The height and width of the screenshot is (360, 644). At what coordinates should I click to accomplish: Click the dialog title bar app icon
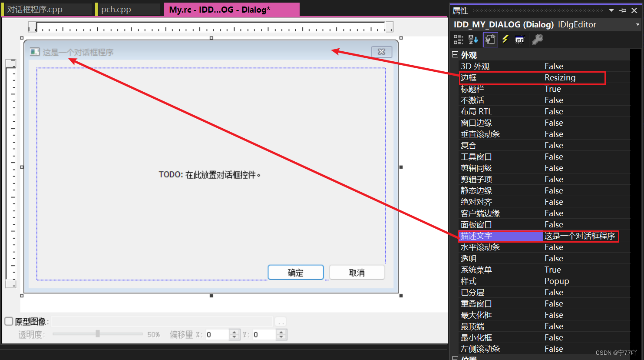point(35,52)
